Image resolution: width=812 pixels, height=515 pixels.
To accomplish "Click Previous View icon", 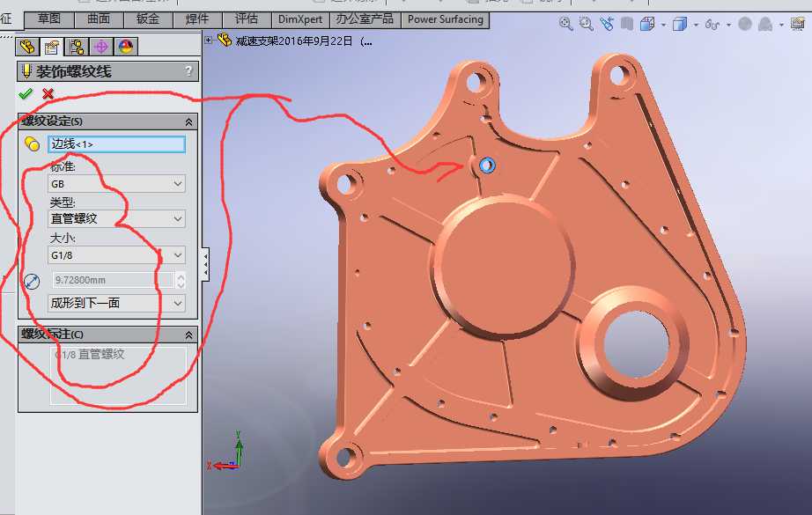I will 607,24.
